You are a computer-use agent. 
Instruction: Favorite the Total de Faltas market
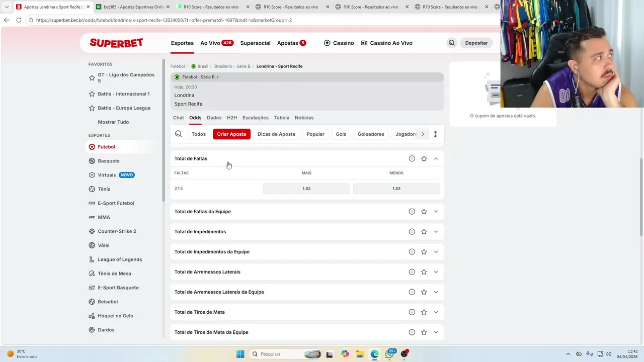coord(424,158)
